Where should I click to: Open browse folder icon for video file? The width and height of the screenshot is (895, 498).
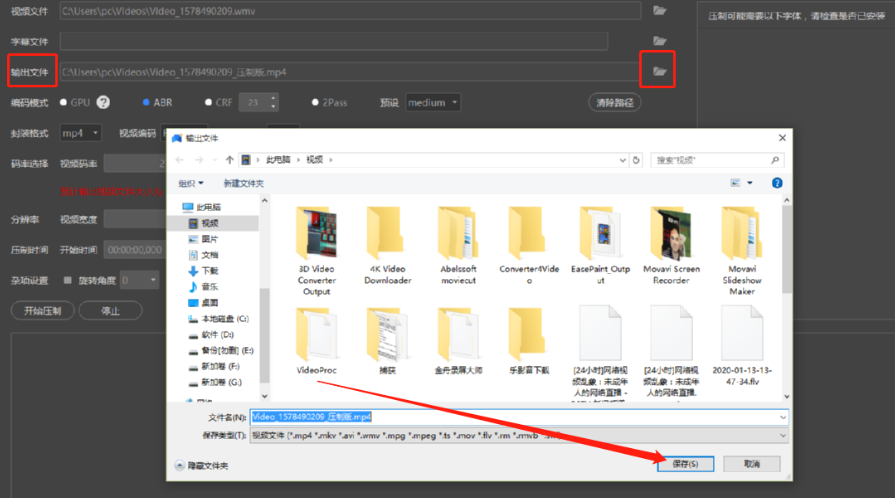tap(659, 11)
